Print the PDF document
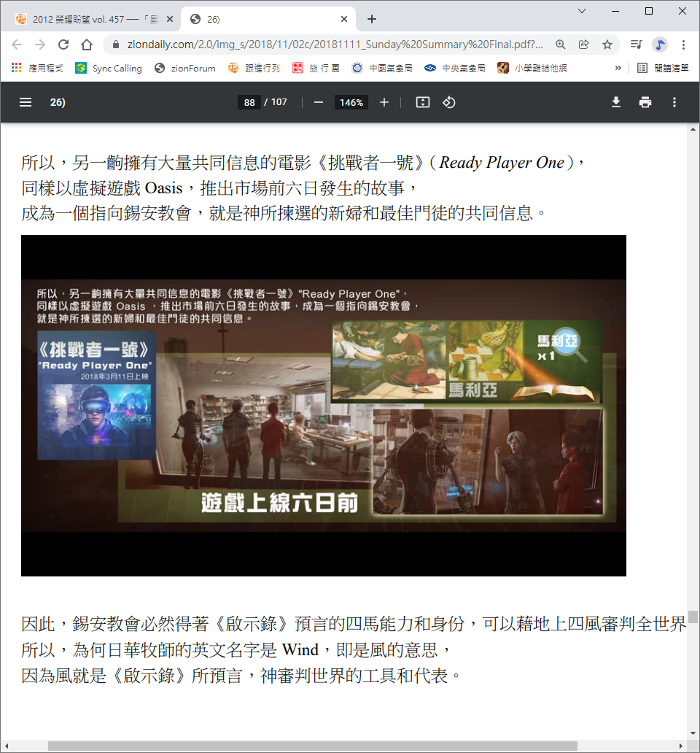The image size is (700, 753). [645, 102]
